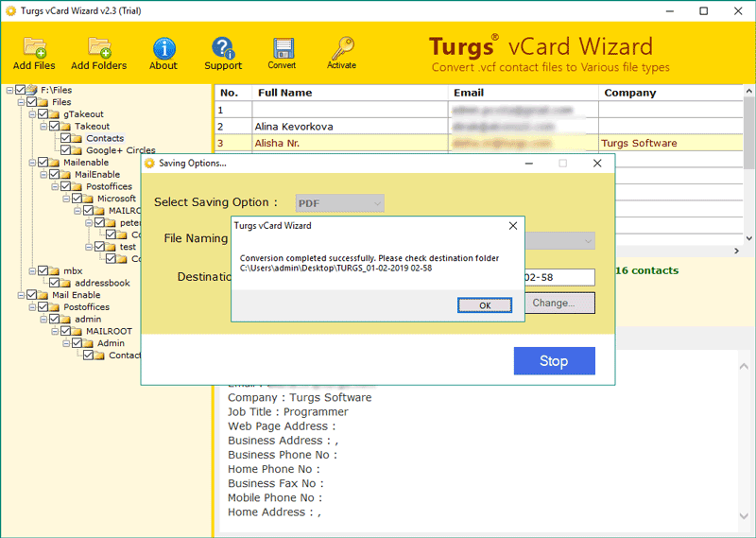
Task: Select the Alina Kevorkova contact row
Action: 478,127
